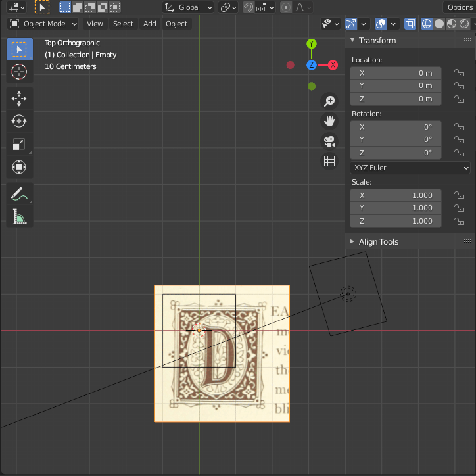The height and width of the screenshot is (476, 476).
Task: Set selection mode to extend
Action: (78, 7)
